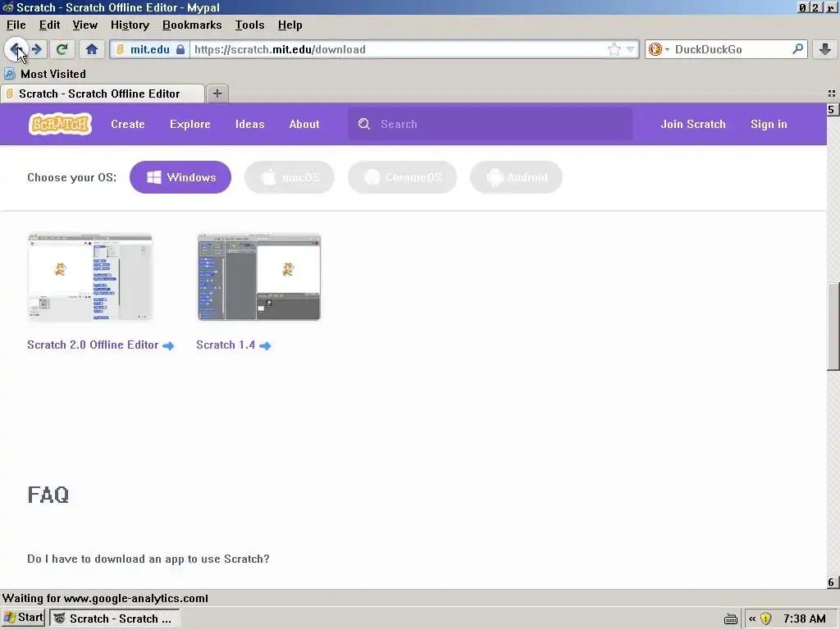This screenshot has height=630, width=840.
Task: Go forward with the forward arrow button
Action: click(x=37, y=49)
